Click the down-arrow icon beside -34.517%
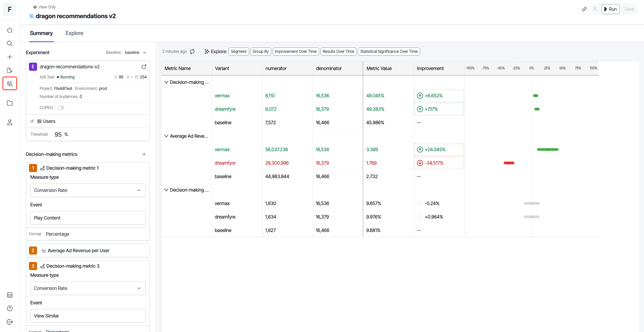 [x=420, y=163]
